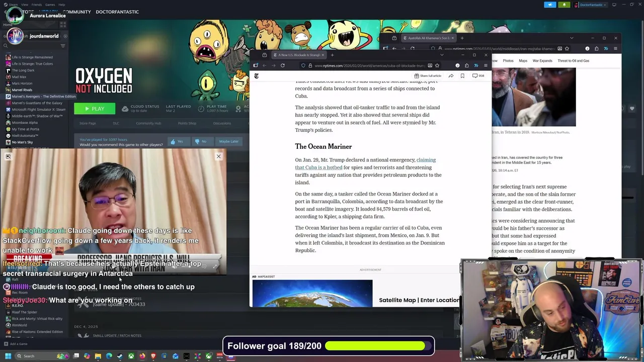Open the Help menu in Steam

(61, 5)
